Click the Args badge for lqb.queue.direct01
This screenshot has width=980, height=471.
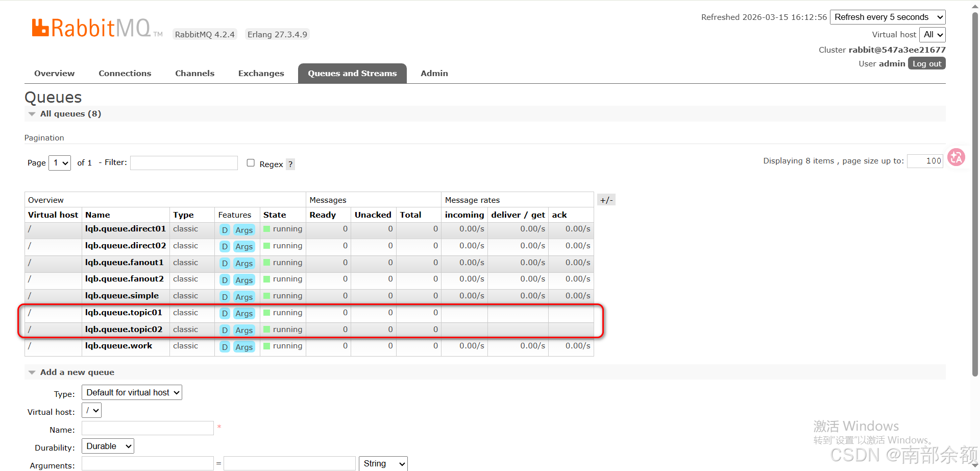(244, 230)
